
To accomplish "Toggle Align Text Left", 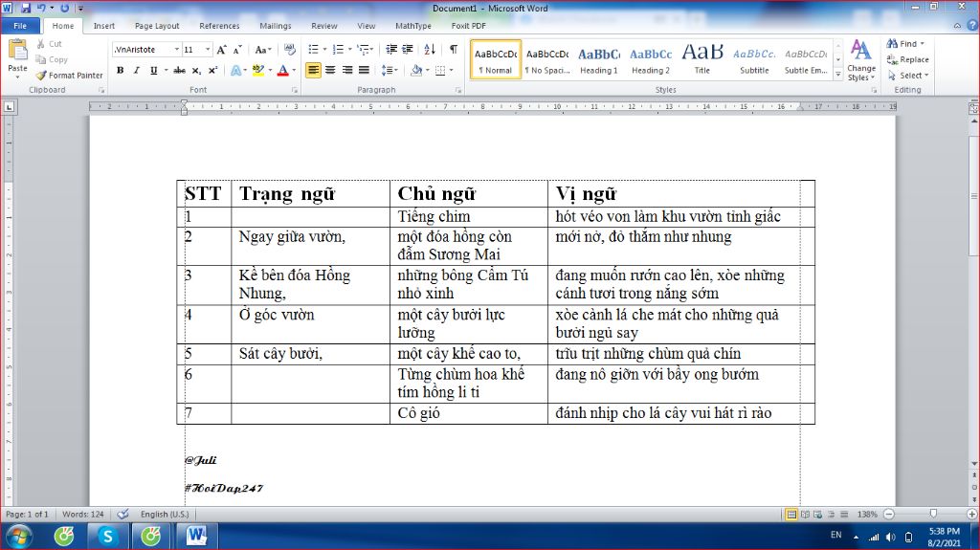I will click(x=313, y=70).
